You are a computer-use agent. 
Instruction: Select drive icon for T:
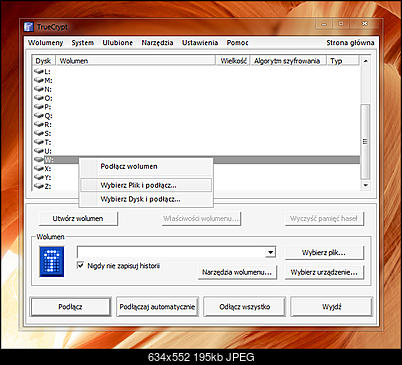coord(39,142)
